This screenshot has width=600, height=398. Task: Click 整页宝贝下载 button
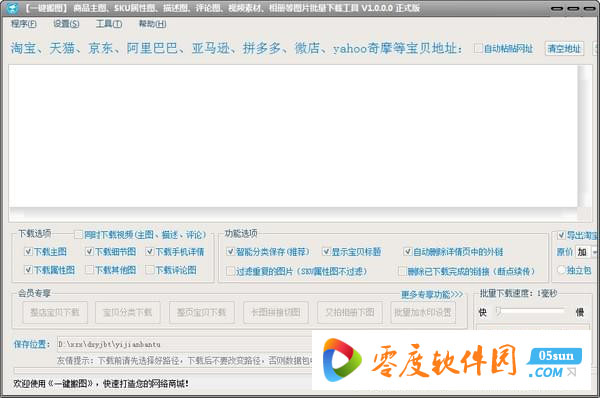click(202, 312)
